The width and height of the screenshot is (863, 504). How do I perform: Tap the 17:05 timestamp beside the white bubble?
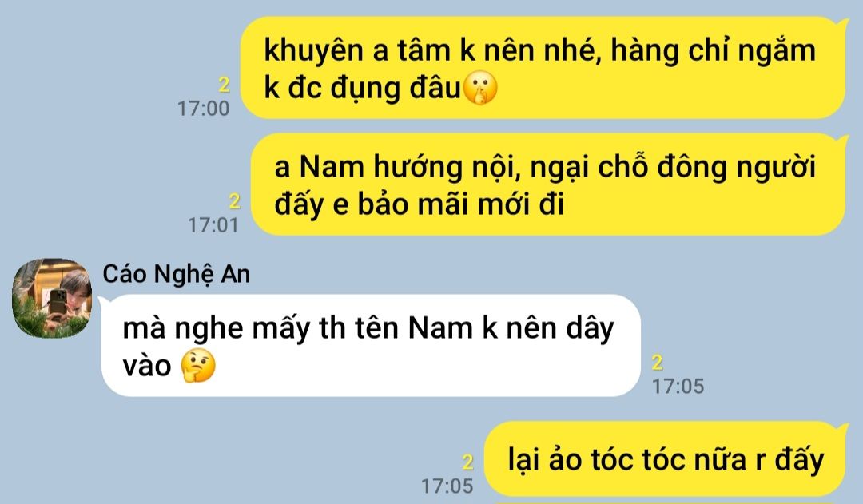pyautogui.click(x=678, y=387)
